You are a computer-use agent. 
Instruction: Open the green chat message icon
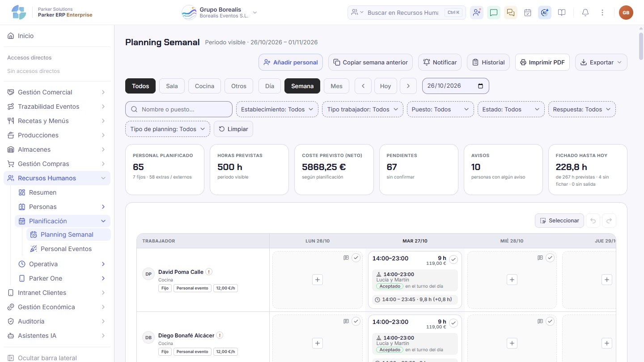(494, 13)
